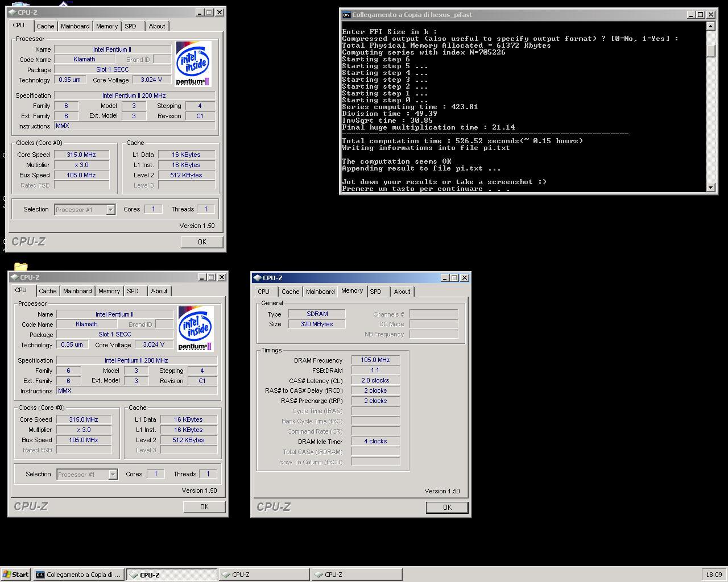Screen dimensions: 728x582
Task: Expand Processor #1 dropdown in lower-left CPU-Z window
Action: pyautogui.click(x=113, y=475)
